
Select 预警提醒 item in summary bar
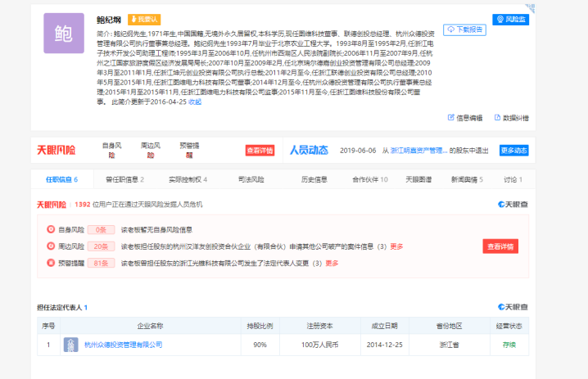tap(189, 151)
